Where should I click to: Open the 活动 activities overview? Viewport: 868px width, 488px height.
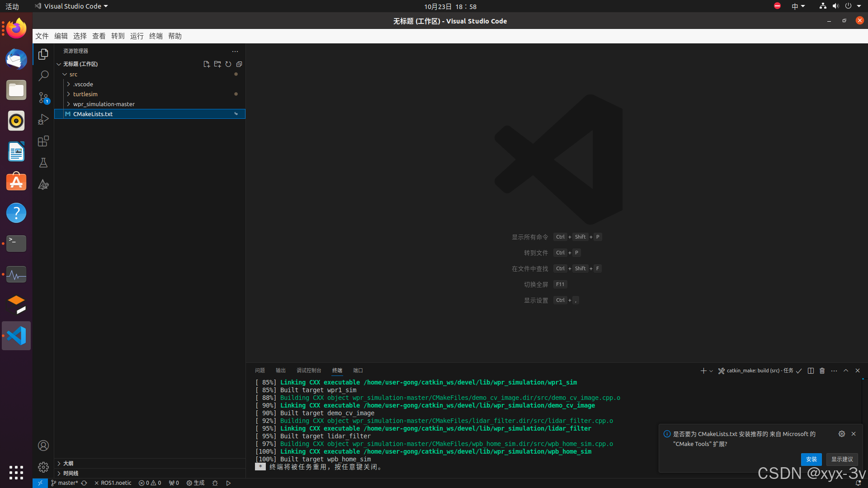[x=12, y=6]
